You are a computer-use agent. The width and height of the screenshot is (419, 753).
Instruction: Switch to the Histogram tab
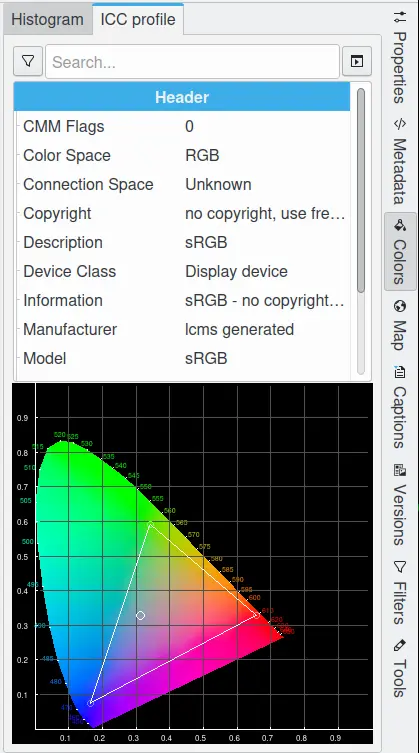pos(47,20)
